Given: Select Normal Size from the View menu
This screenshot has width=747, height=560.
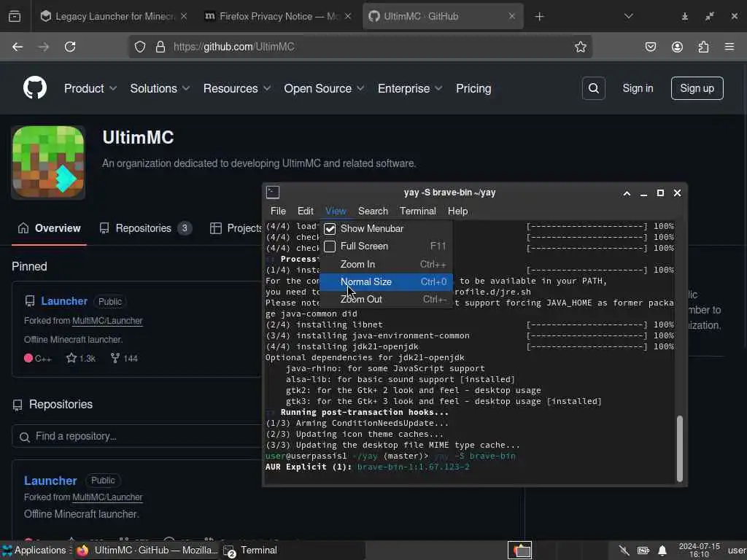Looking at the screenshot, I should coord(386,282).
